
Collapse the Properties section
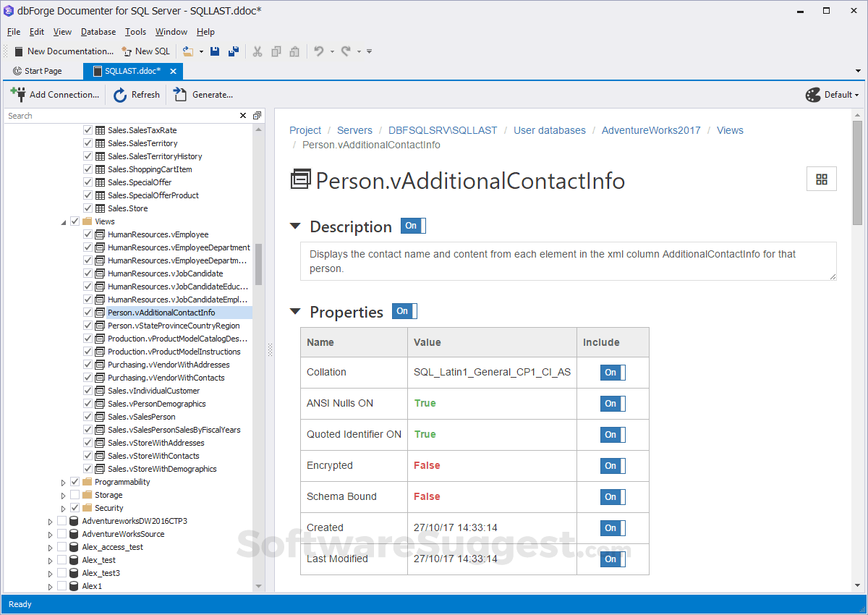click(x=295, y=311)
